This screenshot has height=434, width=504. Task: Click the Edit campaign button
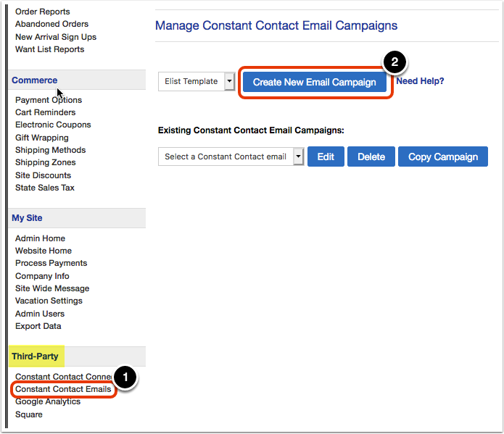pos(326,157)
